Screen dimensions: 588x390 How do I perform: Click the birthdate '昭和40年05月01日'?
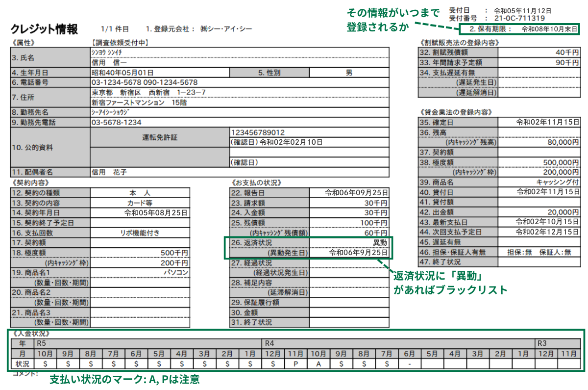(122, 73)
